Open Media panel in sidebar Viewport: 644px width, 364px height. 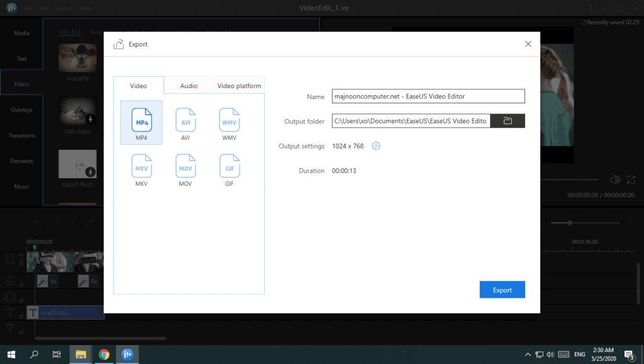click(21, 33)
